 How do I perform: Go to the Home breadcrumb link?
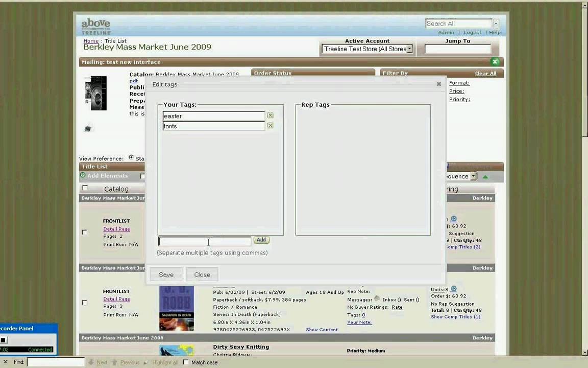click(91, 41)
